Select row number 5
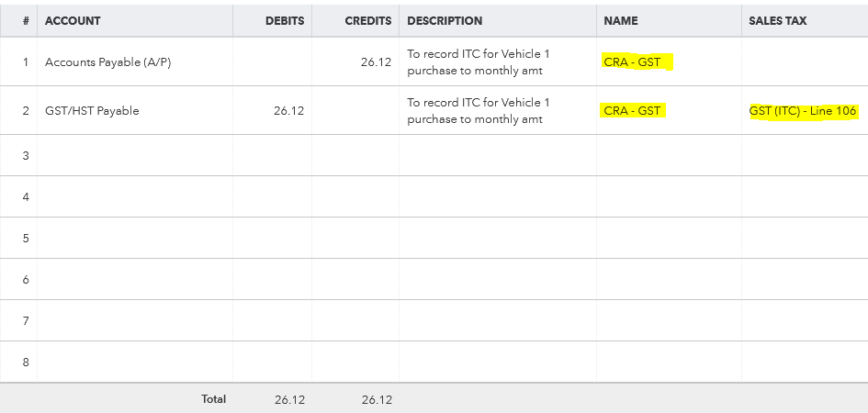The height and width of the screenshot is (413, 868). 26,239
